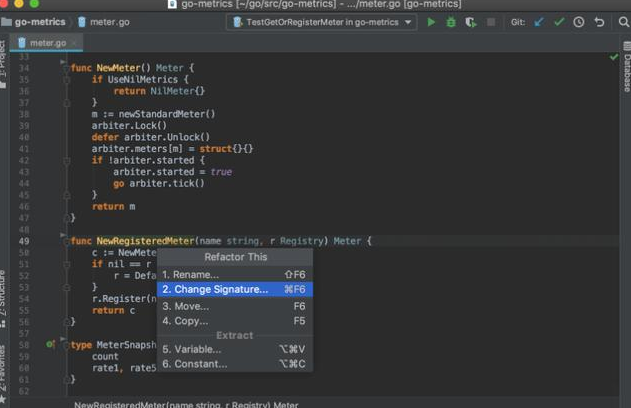Open run configuration dropdown TestGetOrRegisterMeter
The width and height of the screenshot is (631, 408).
click(321, 22)
